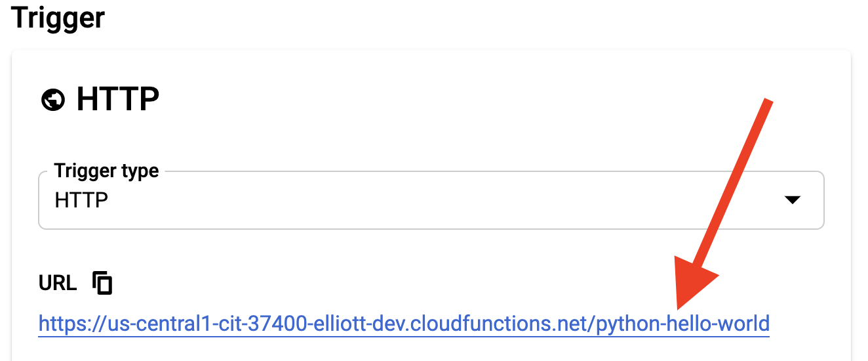868x361 pixels.
Task: Click the black triangle dropdown arrow icon
Action: point(793,200)
